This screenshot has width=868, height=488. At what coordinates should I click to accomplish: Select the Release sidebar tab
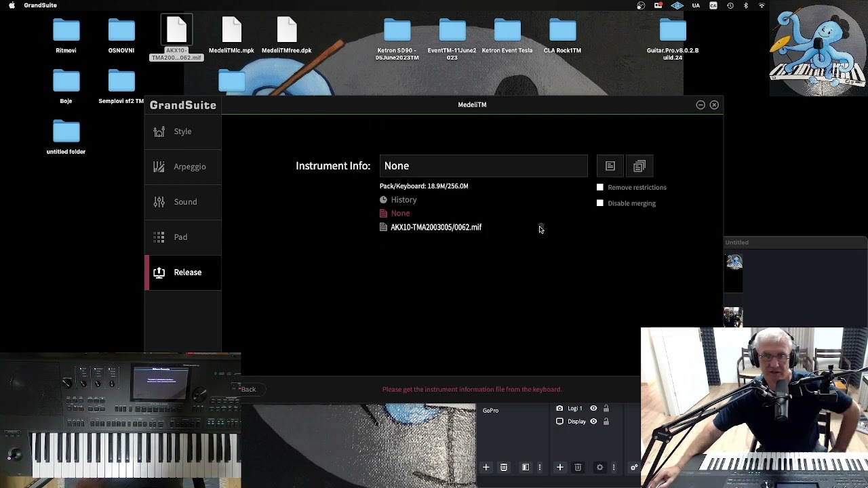[182, 272]
